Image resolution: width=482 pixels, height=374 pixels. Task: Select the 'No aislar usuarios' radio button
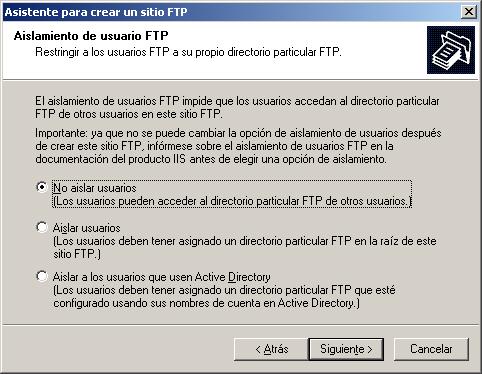42,187
